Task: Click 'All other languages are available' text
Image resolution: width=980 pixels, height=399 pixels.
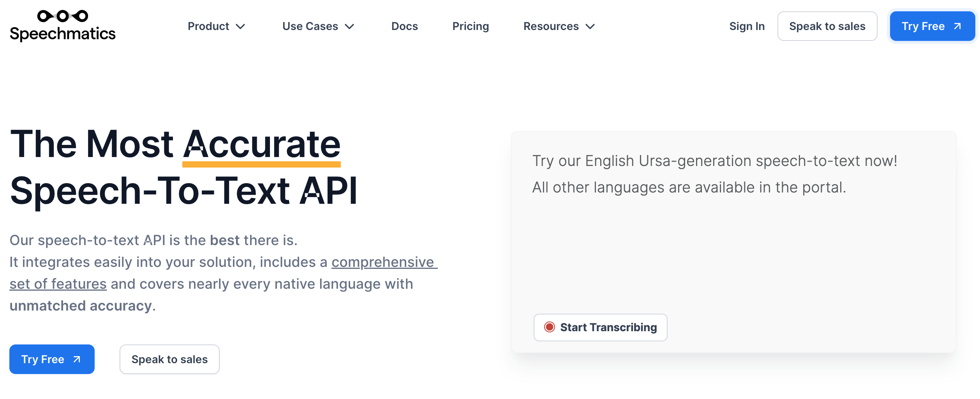Action: pyautogui.click(x=689, y=187)
